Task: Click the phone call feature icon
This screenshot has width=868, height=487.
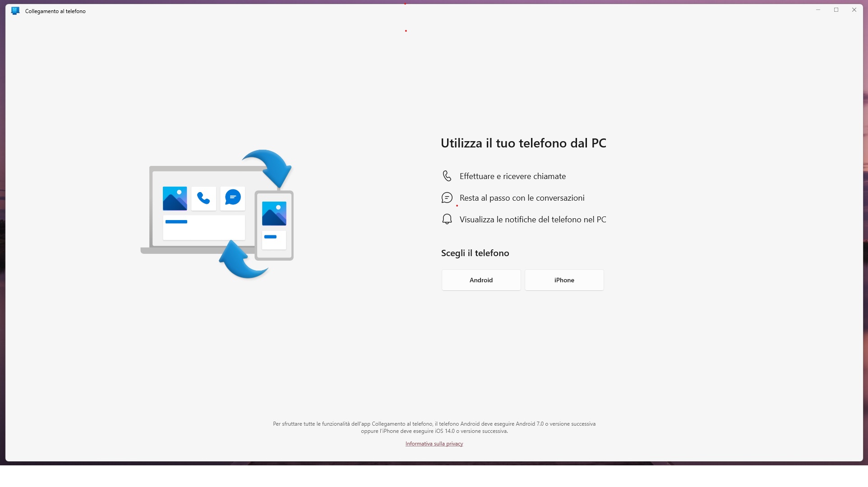Action: 447,176
